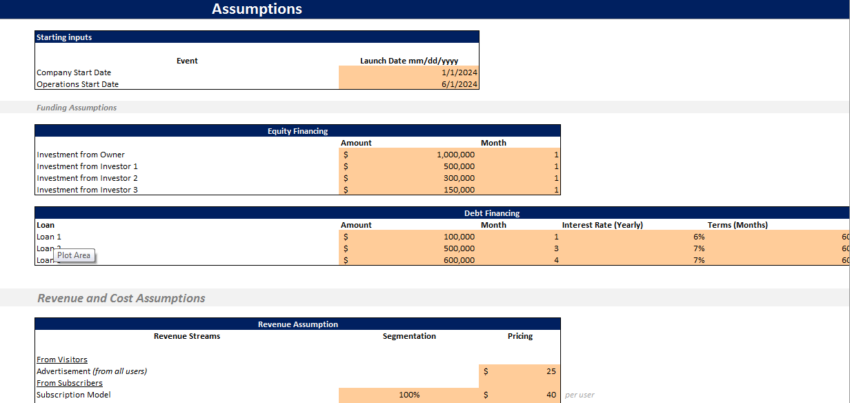Click the Investor 3 amount 150,000

tap(409, 190)
